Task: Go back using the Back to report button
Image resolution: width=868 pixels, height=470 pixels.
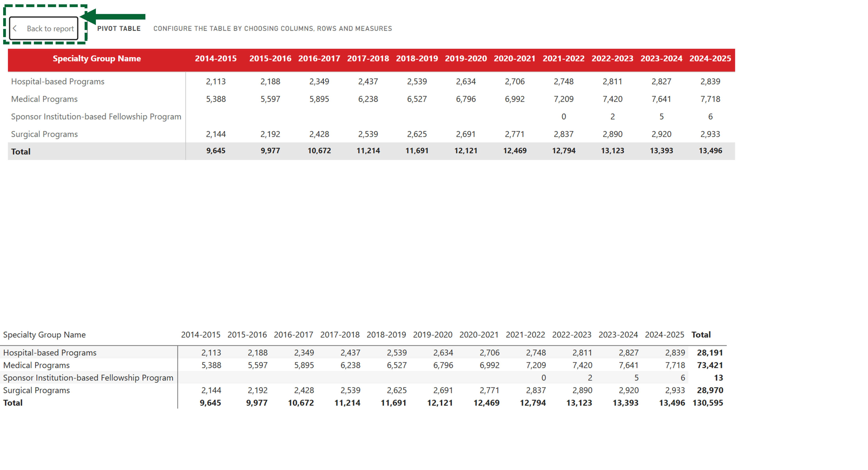Action: 44,29
